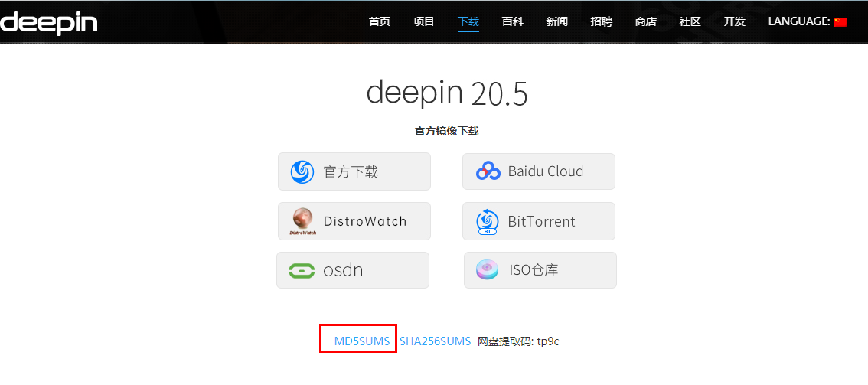Select the 下载 navigation tab
Viewport: 868px width, 385px height.
468,22
